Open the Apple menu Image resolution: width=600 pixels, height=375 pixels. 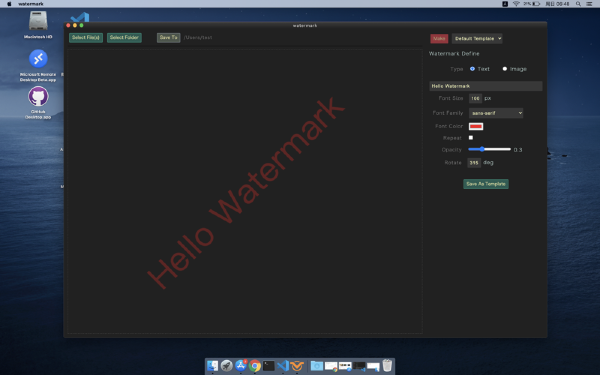click(x=9, y=4)
